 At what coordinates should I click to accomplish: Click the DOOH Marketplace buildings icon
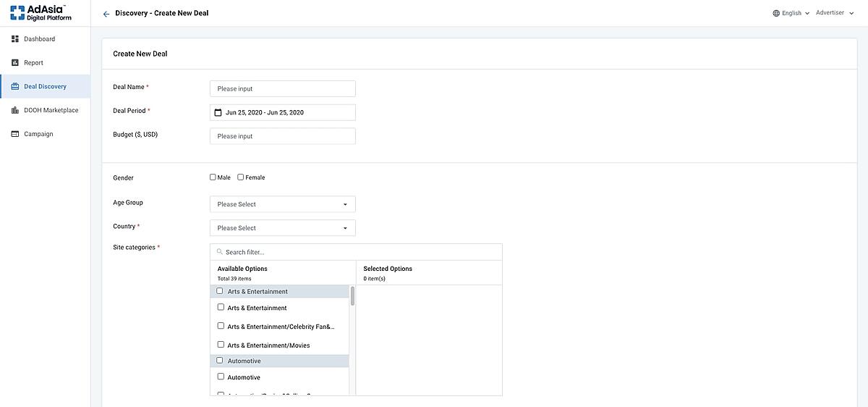pyautogui.click(x=15, y=111)
